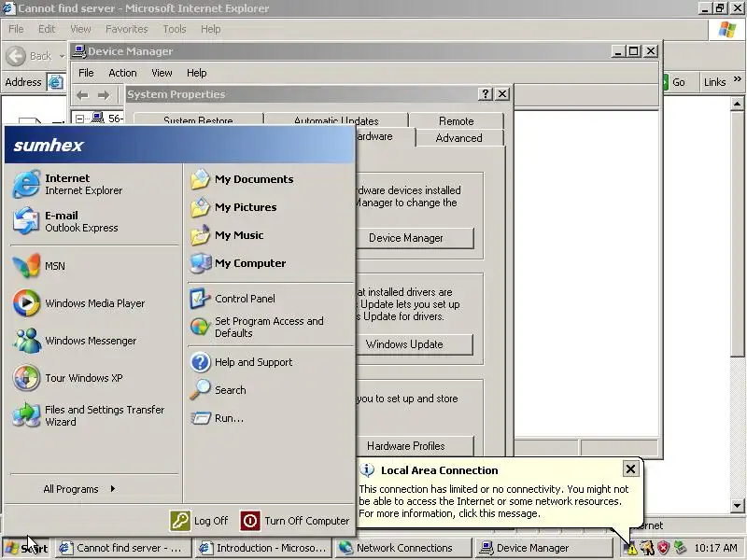Expand the IE Links toolbar chevron
The height and width of the screenshot is (560, 747).
(738, 79)
